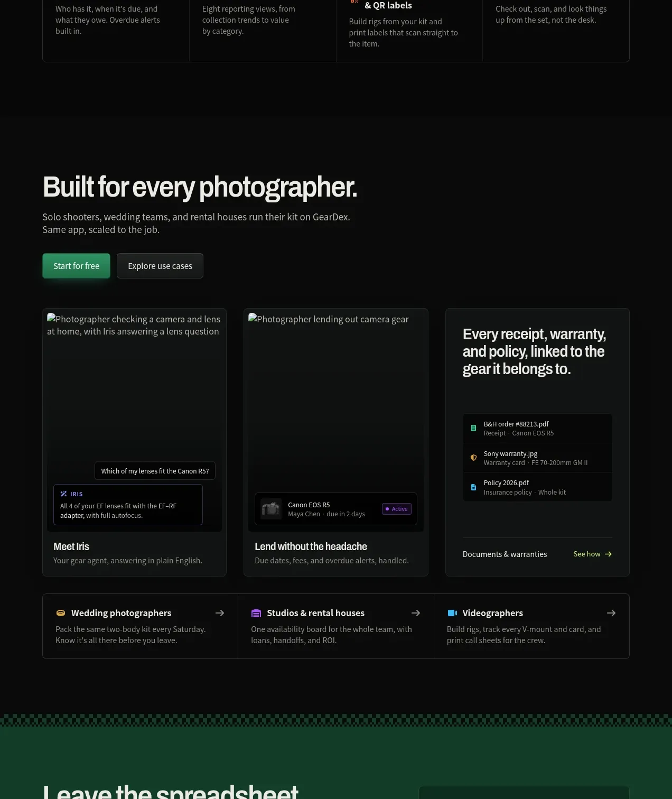672x799 pixels.
Task: Click the 'Build rigs, track every V-mount' description
Action: pos(524,635)
